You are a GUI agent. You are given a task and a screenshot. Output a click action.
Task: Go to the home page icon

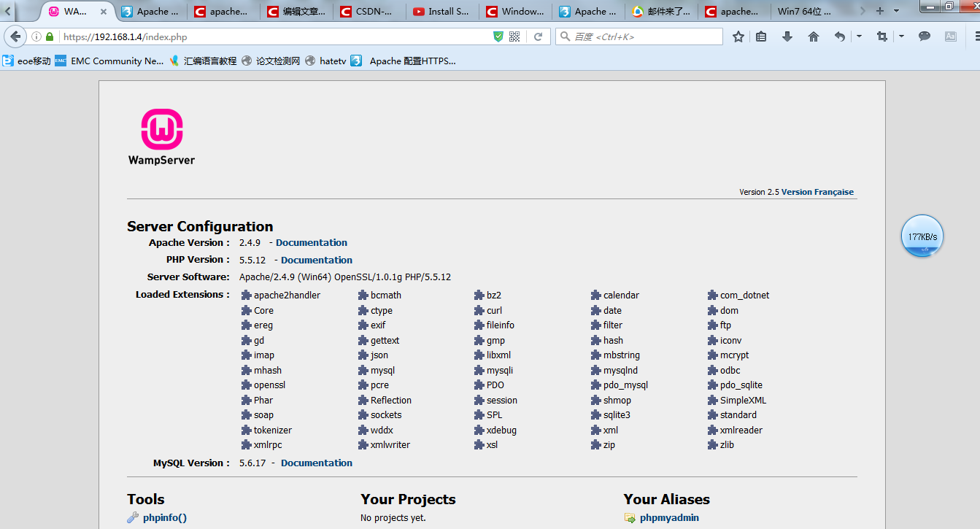point(814,36)
